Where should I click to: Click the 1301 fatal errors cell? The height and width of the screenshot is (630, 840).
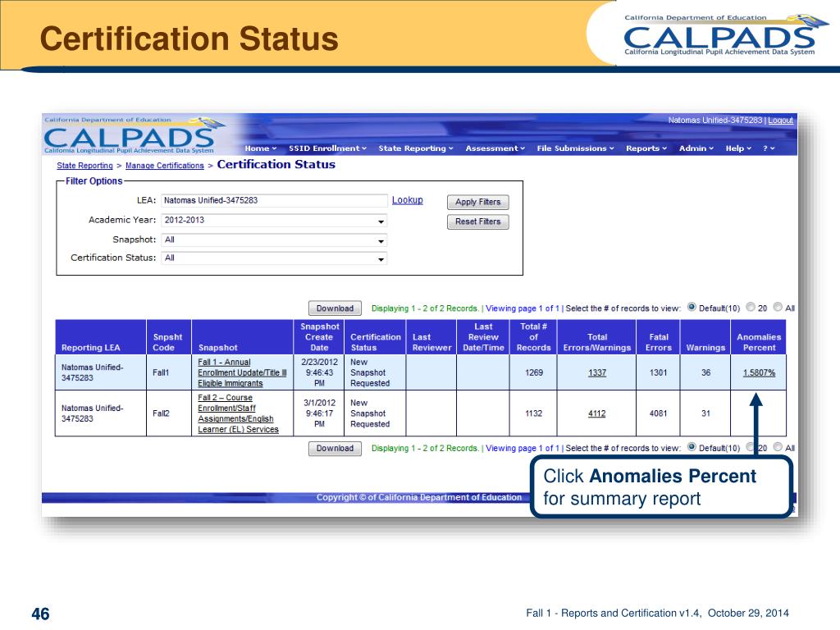pyautogui.click(x=659, y=373)
